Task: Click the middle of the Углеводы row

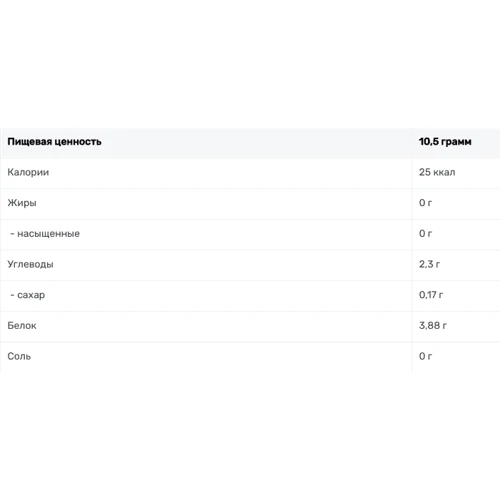Action: click(250, 264)
